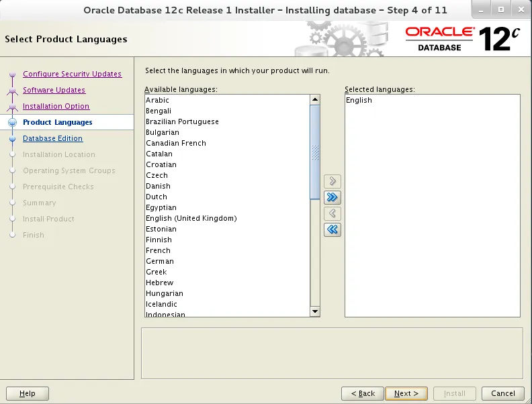
Task: Click the single left arrow remove button
Action: click(332, 213)
